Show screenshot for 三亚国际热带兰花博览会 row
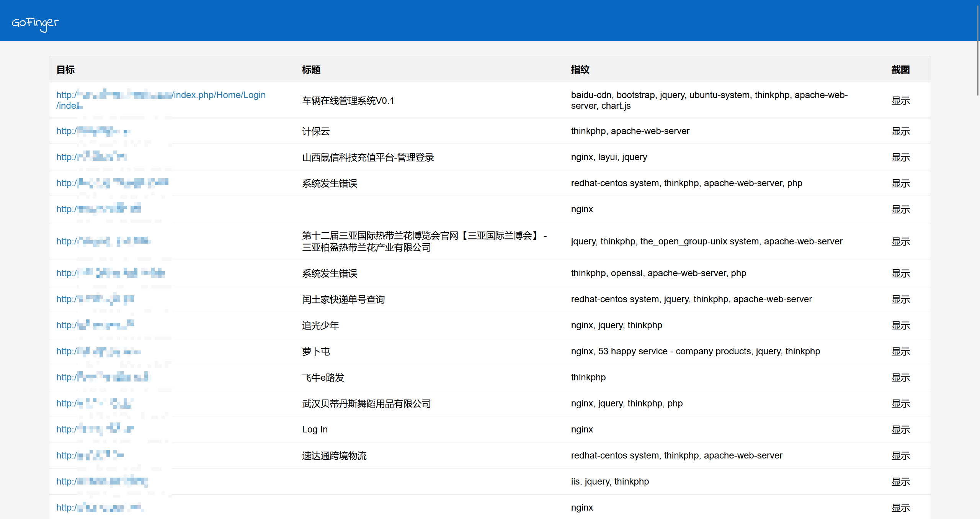The width and height of the screenshot is (980, 519). (x=900, y=242)
